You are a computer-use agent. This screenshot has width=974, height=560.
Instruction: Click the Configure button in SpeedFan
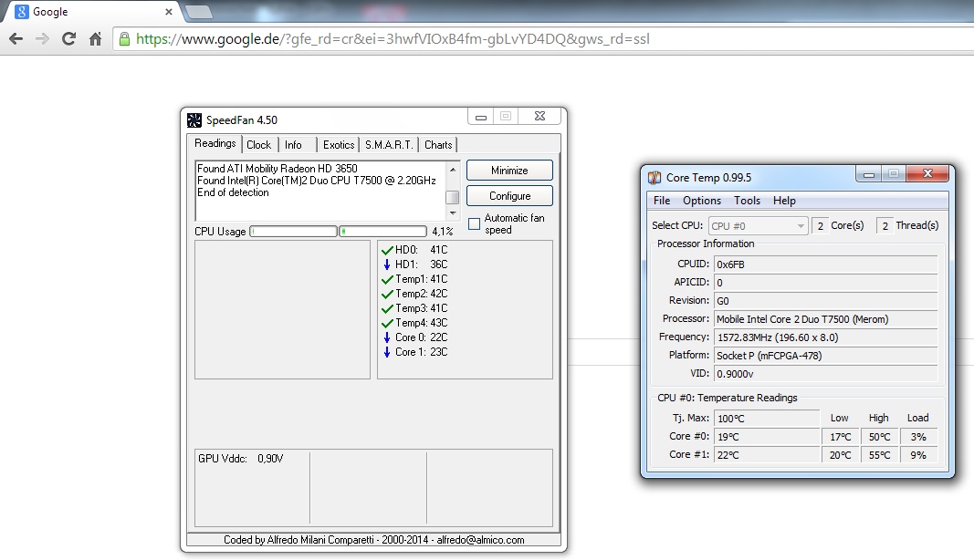click(509, 195)
